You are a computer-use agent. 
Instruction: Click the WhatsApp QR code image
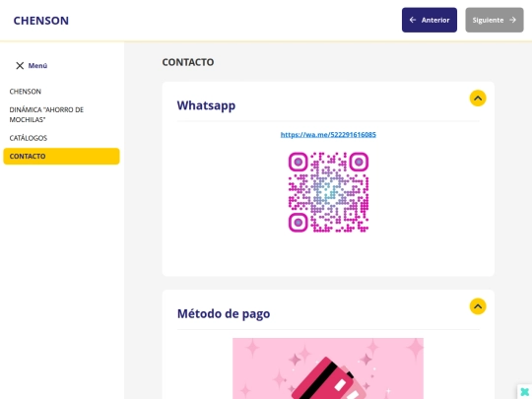coord(328,192)
